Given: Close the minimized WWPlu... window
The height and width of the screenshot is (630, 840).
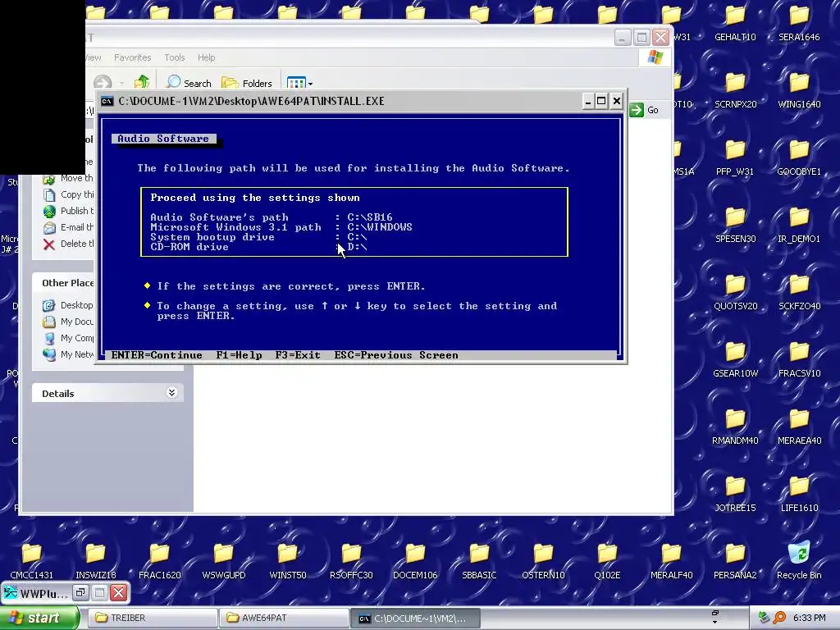Looking at the screenshot, I should [119, 592].
